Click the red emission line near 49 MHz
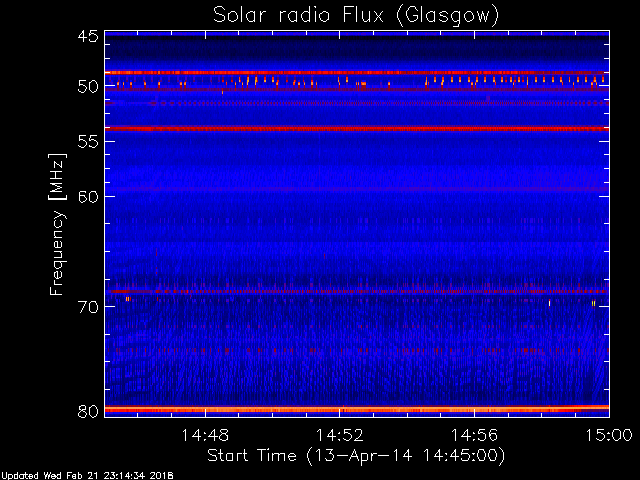Viewport: 640px width, 480px height. pyautogui.click(x=357, y=73)
